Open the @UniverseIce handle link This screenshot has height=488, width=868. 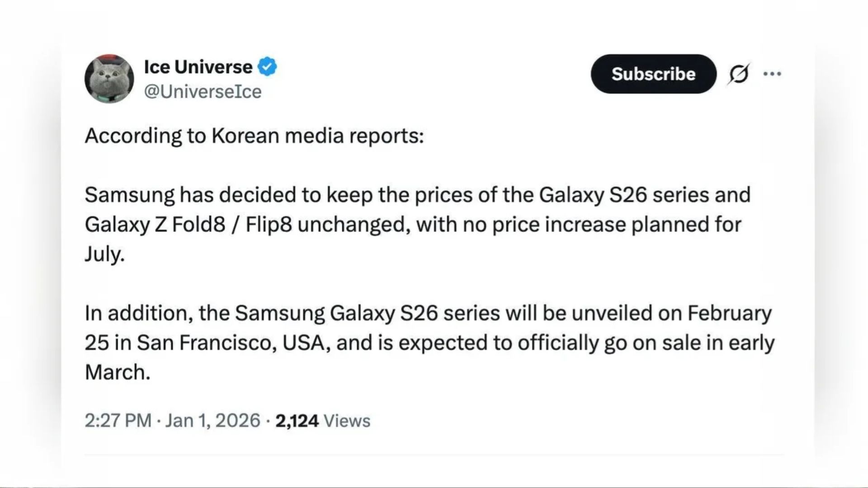[x=203, y=92]
